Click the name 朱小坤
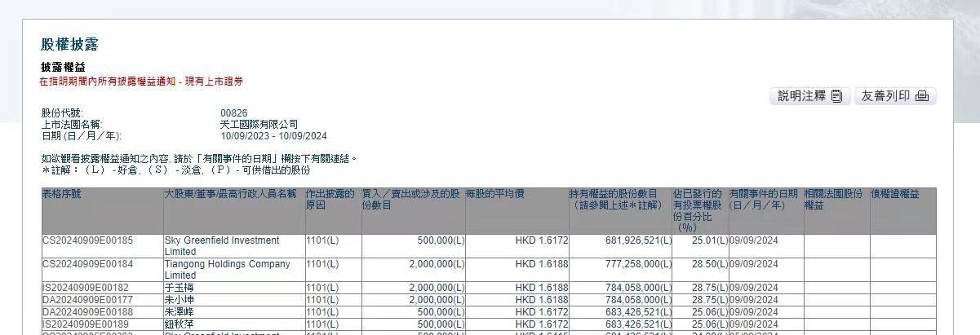Viewport: 980px width, 335px height. coord(179,300)
